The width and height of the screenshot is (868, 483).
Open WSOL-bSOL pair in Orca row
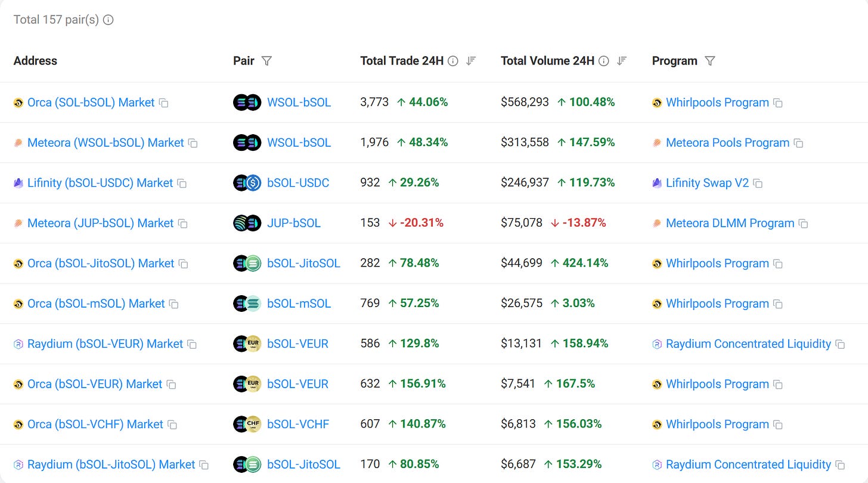click(x=299, y=103)
